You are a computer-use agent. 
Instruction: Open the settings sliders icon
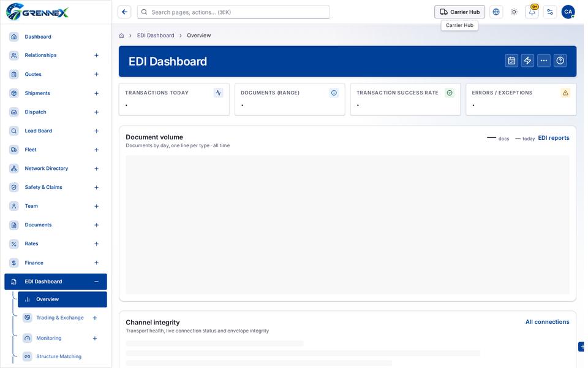click(x=550, y=12)
